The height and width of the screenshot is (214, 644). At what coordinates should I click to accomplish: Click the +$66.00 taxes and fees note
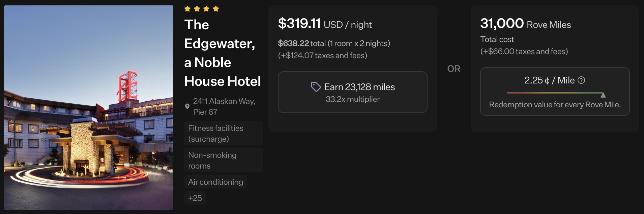tap(524, 51)
